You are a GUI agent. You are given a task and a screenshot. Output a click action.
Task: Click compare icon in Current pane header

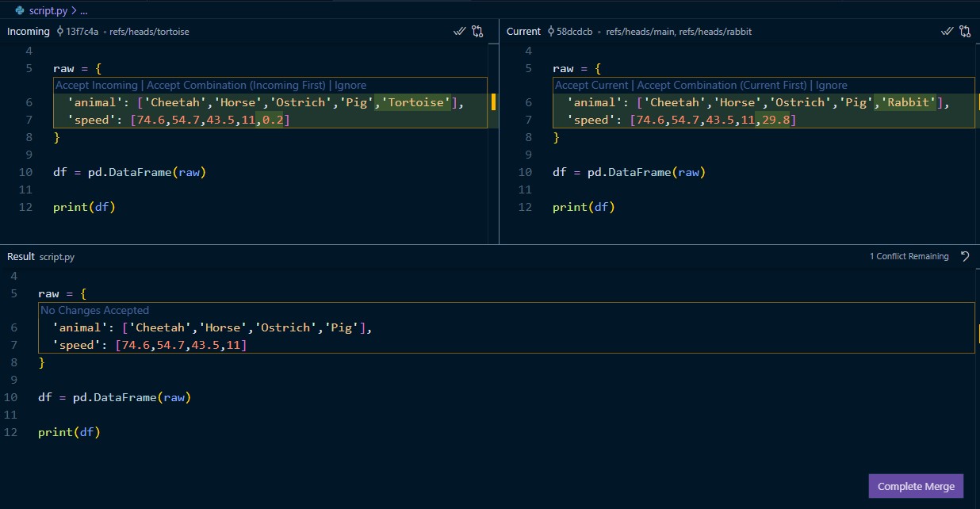click(x=965, y=32)
